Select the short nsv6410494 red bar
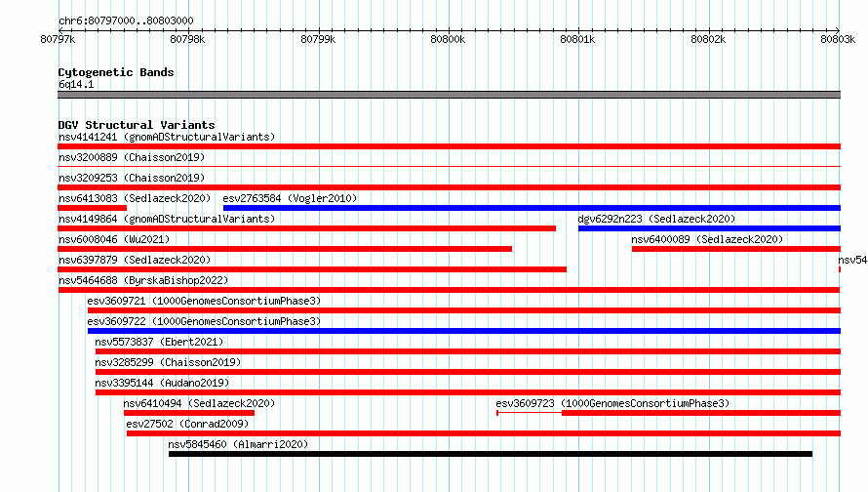The image size is (868, 492). (189, 413)
